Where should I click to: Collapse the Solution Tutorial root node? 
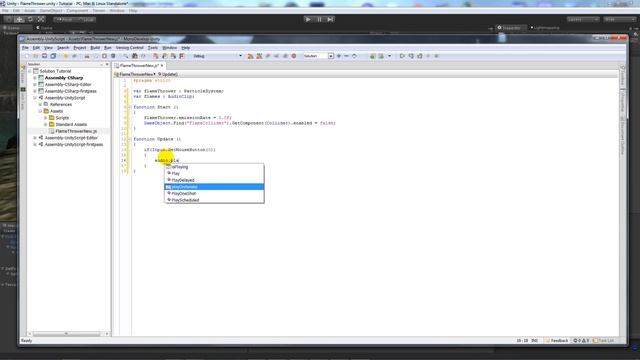30,71
